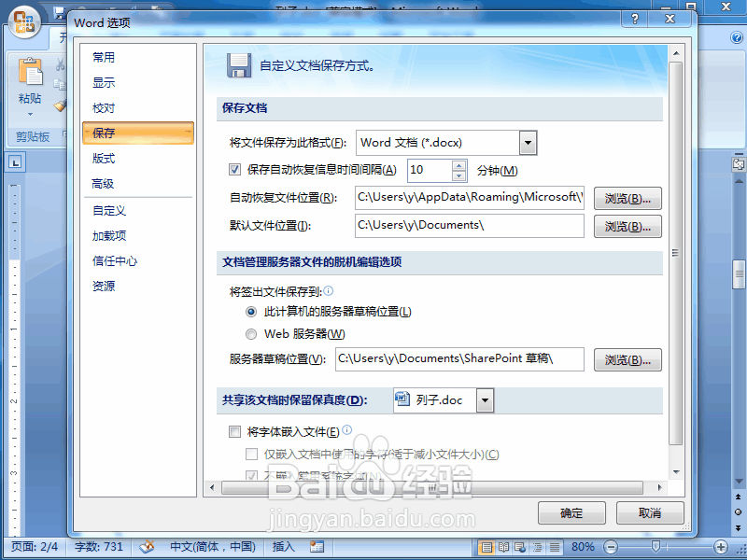Click the zoom slider handle in status bar
The height and width of the screenshot is (560, 747).
[x=655, y=547]
